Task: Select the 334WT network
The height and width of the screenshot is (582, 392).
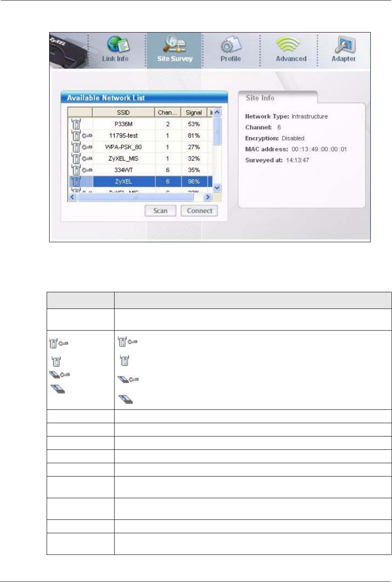Action: (140, 170)
